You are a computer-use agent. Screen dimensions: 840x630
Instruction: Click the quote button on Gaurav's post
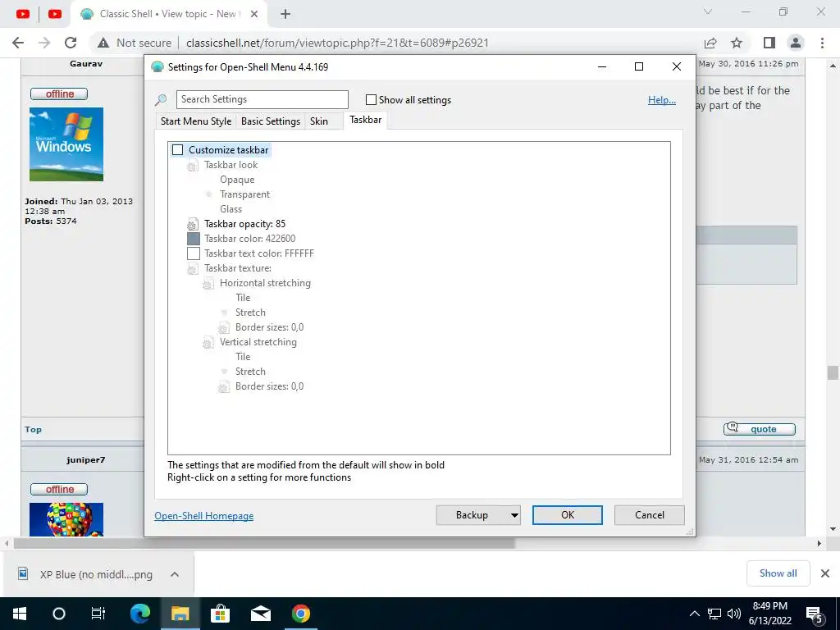[759, 428]
